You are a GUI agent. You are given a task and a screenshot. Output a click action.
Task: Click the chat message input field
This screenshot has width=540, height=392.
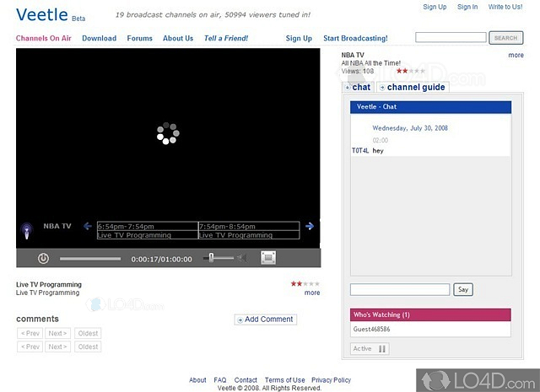(x=400, y=289)
